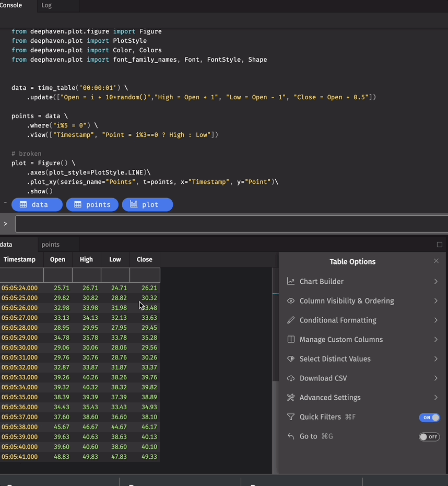Expand Select Distinct Values chevron
This screenshot has height=486, width=448.
(435, 359)
